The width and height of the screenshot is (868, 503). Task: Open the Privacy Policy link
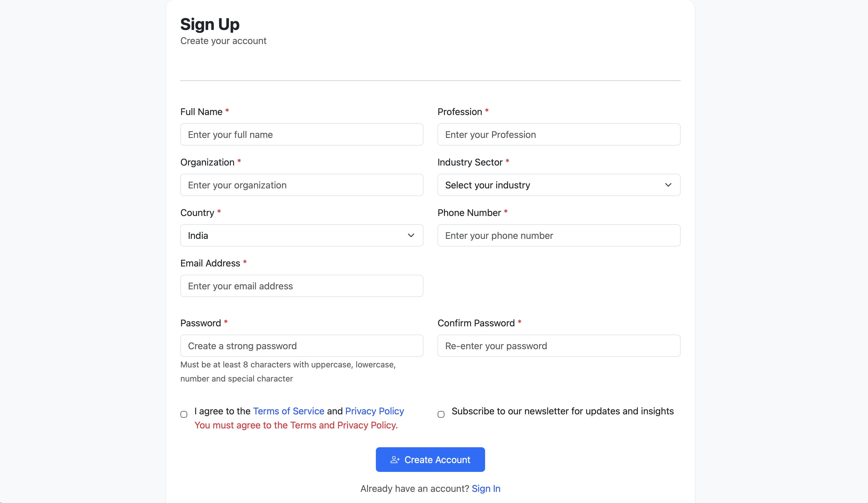click(x=374, y=411)
